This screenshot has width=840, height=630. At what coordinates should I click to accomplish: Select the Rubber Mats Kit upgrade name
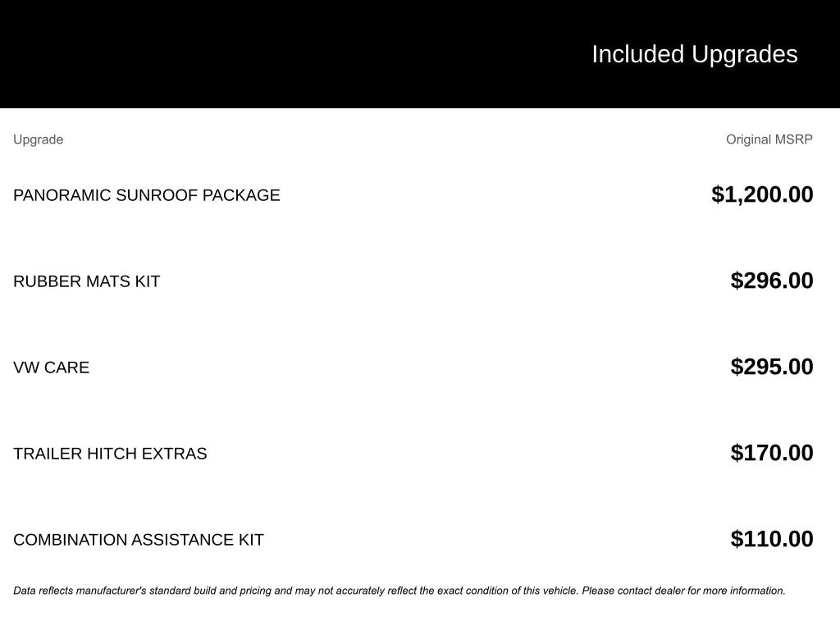86,281
